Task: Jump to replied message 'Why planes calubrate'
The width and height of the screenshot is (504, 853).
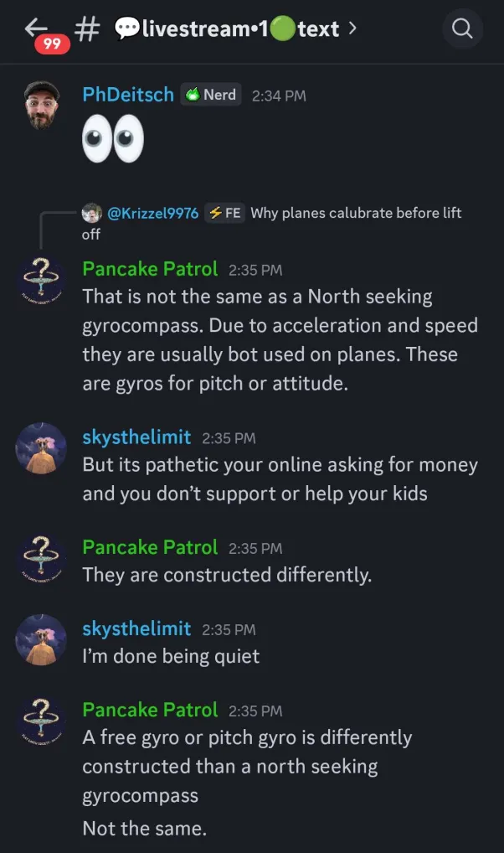Action: (356, 213)
